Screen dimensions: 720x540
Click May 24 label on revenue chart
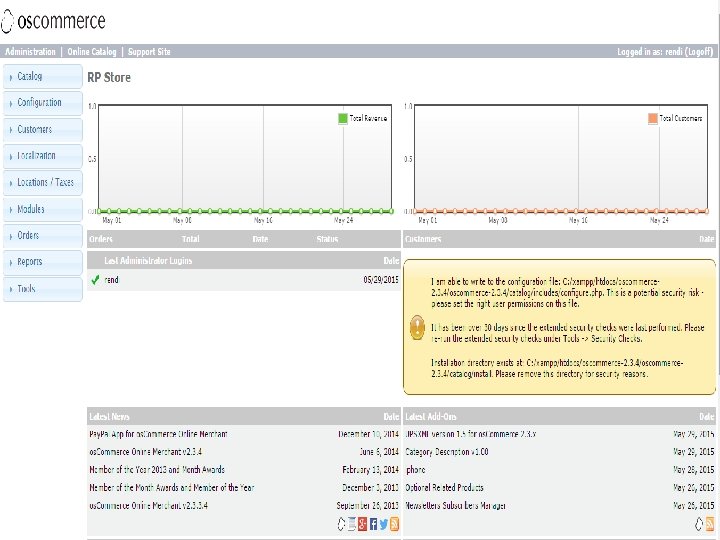(x=343, y=220)
